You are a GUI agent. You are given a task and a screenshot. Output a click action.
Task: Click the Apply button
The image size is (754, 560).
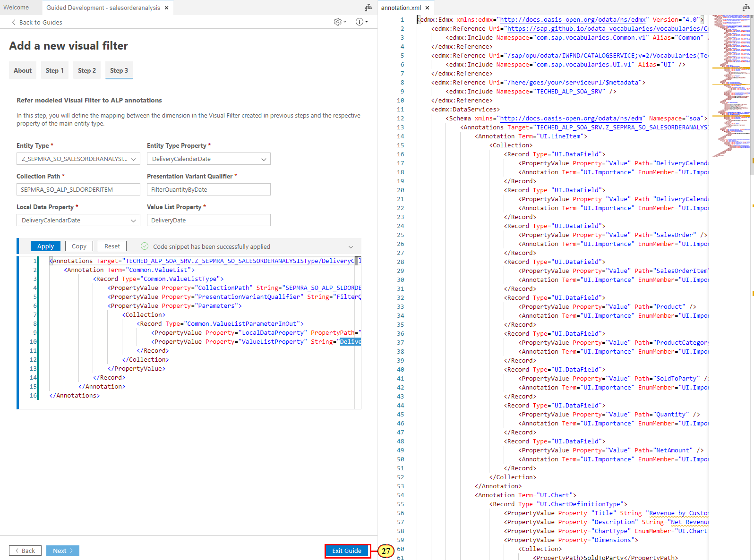click(45, 246)
